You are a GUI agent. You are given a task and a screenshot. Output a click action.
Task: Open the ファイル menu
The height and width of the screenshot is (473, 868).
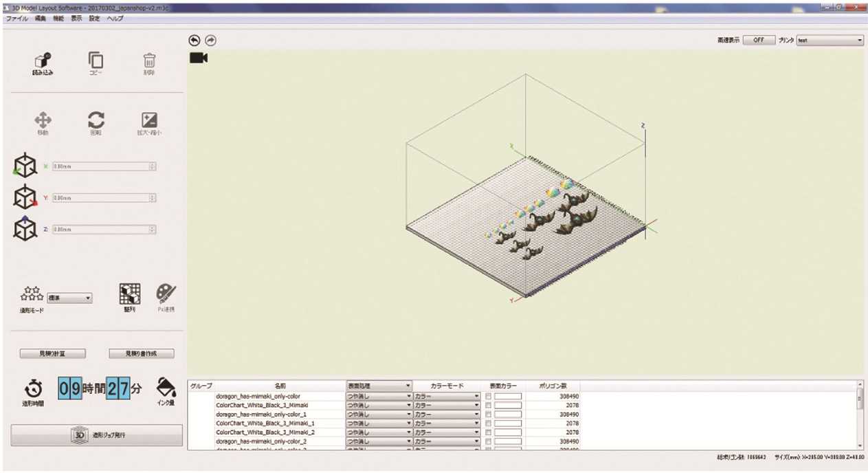click(17, 19)
